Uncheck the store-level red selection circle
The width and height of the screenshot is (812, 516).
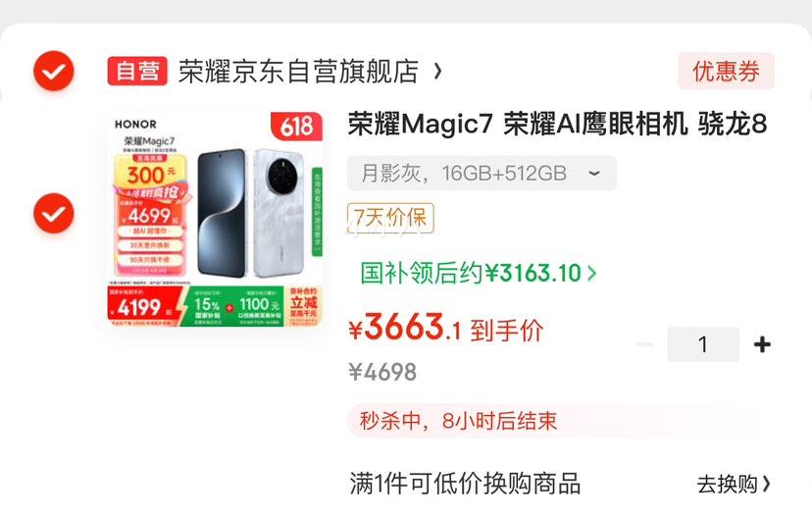(54, 71)
